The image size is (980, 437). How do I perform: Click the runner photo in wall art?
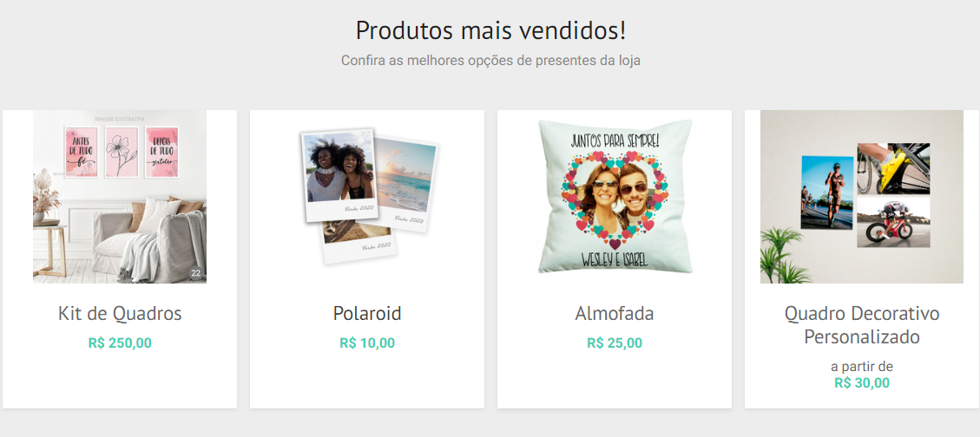[827, 192]
